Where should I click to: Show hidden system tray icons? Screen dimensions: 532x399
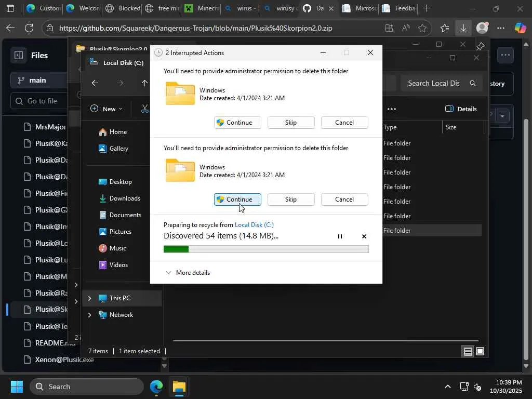pos(448,387)
